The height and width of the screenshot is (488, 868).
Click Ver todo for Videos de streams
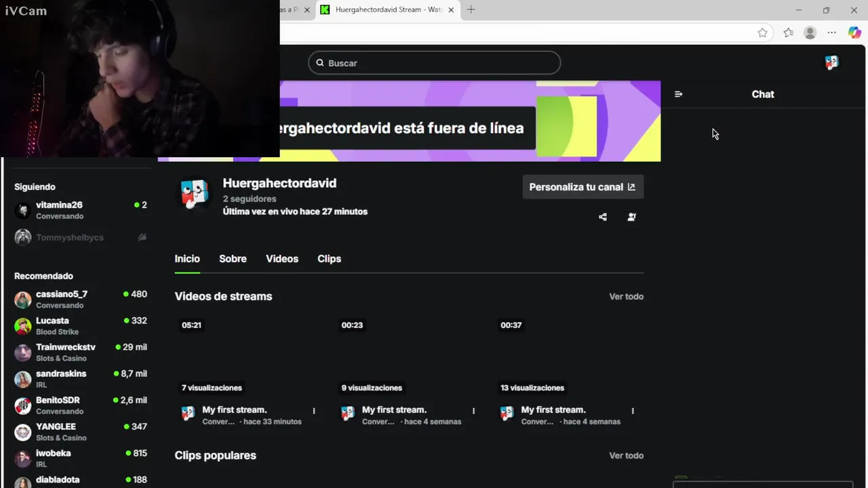[626, 297]
